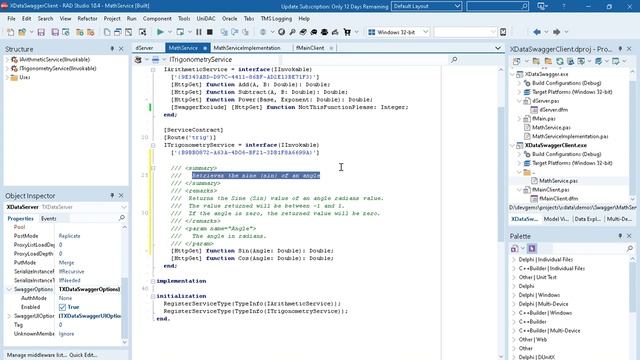Click the refresh icon in Projects toolbar

560,62
